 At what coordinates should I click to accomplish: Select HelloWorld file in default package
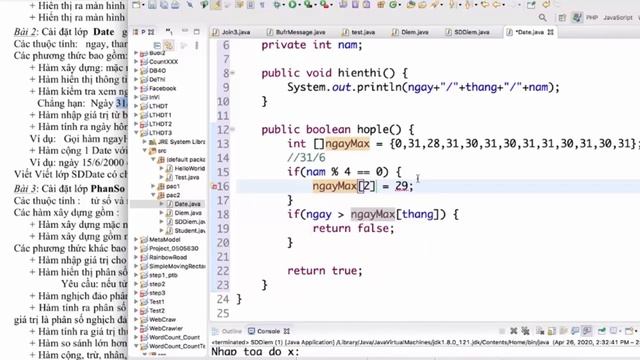tap(189, 168)
